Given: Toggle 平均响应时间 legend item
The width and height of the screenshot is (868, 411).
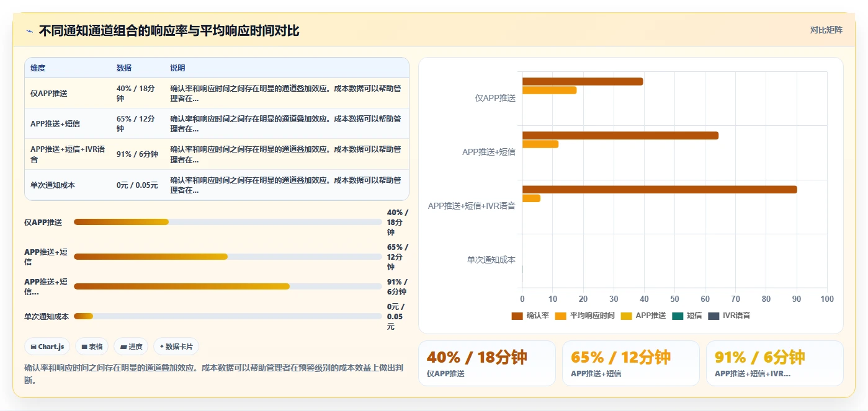Looking at the screenshot, I should (x=584, y=316).
